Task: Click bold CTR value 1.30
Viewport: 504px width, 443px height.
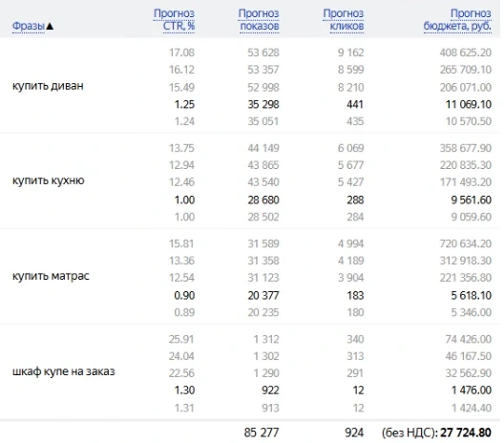Action: tap(184, 390)
